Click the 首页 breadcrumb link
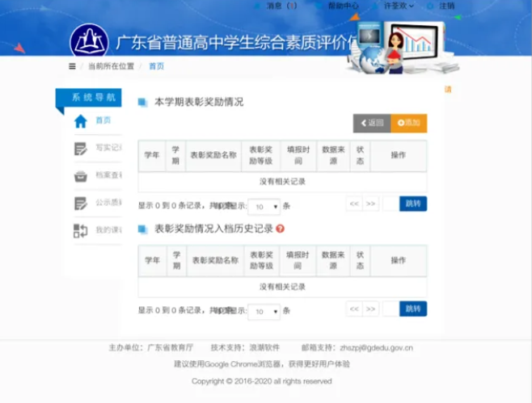This screenshot has height=403, width=532. click(156, 66)
